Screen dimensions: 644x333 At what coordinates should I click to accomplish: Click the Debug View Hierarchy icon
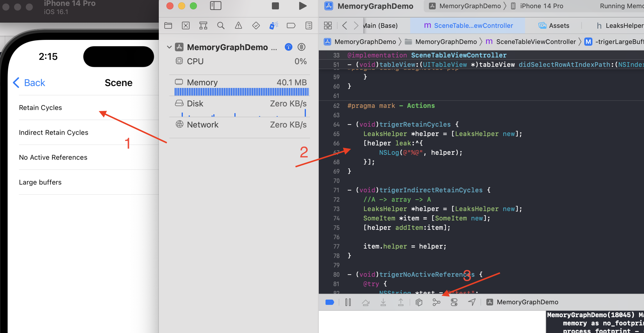click(x=419, y=302)
